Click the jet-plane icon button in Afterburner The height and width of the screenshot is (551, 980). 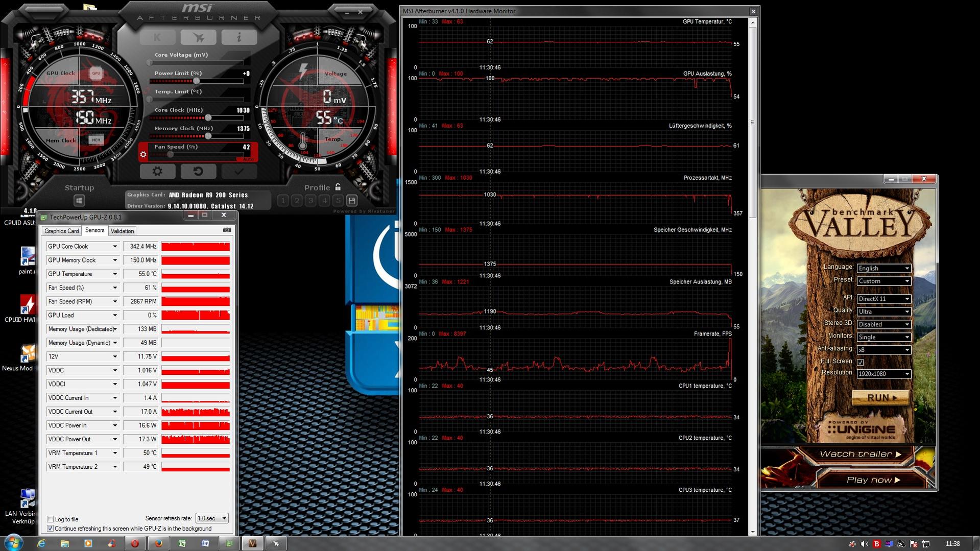click(x=198, y=37)
